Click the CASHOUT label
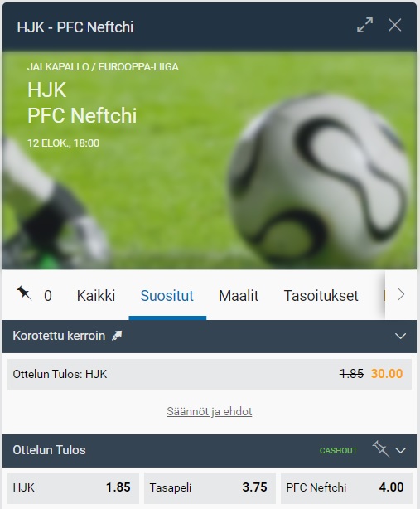The width and height of the screenshot is (420, 509). (x=338, y=451)
